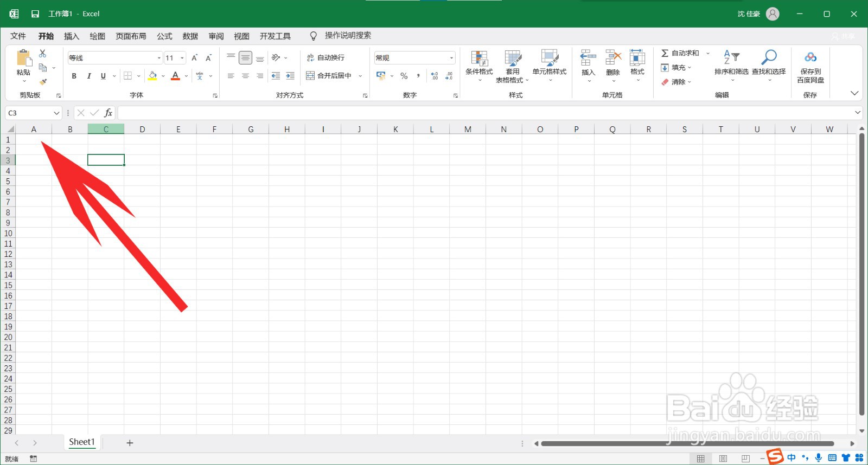Viewport: 868px width, 465px height.
Task: Apply red font color A
Action: point(175,76)
